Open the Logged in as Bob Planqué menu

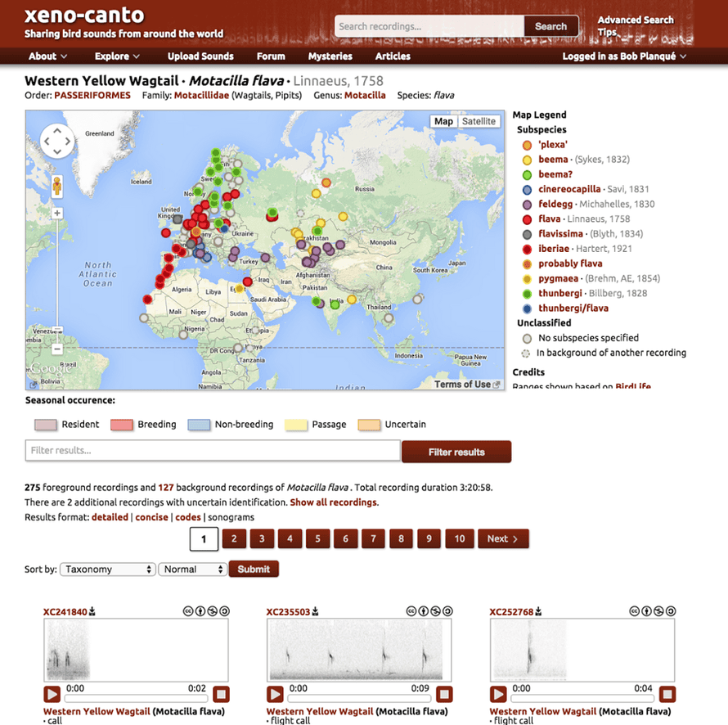pos(624,56)
